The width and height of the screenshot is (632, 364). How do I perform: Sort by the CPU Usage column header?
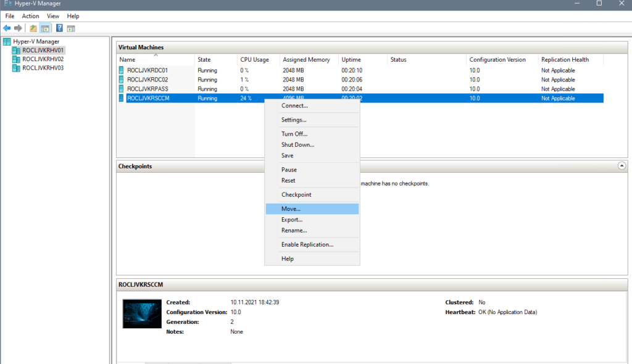coord(259,60)
